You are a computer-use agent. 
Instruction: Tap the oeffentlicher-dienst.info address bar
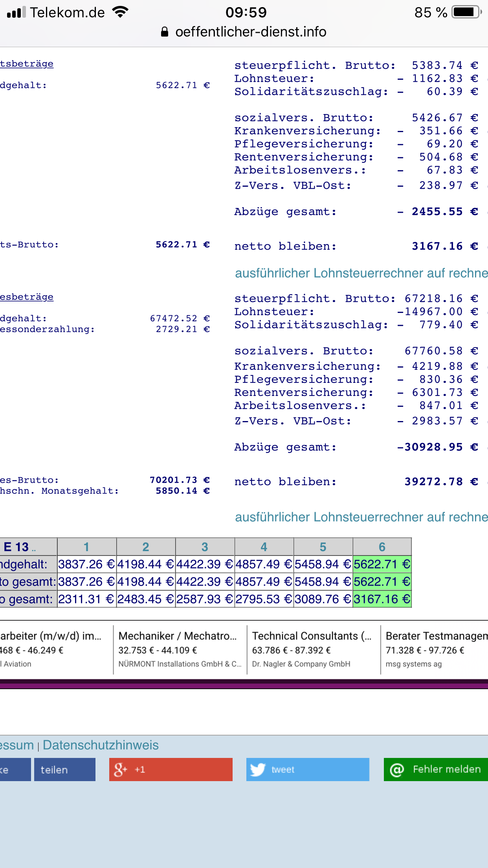[250, 32]
